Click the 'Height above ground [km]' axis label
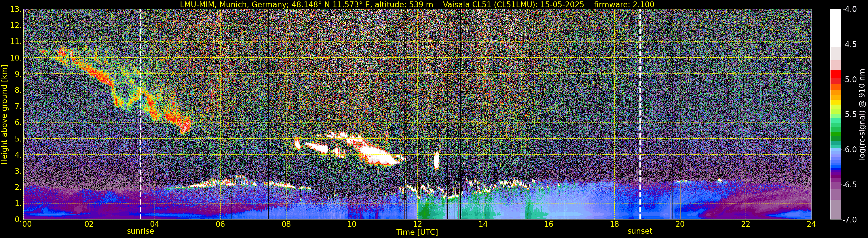Image resolution: width=868 pixels, height=238 pixels. coord(4,114)
